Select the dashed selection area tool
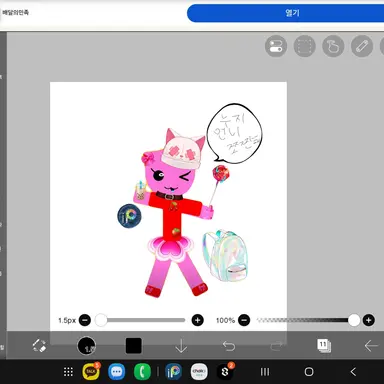This screenshot has width=384, height=384. point(304,46)
